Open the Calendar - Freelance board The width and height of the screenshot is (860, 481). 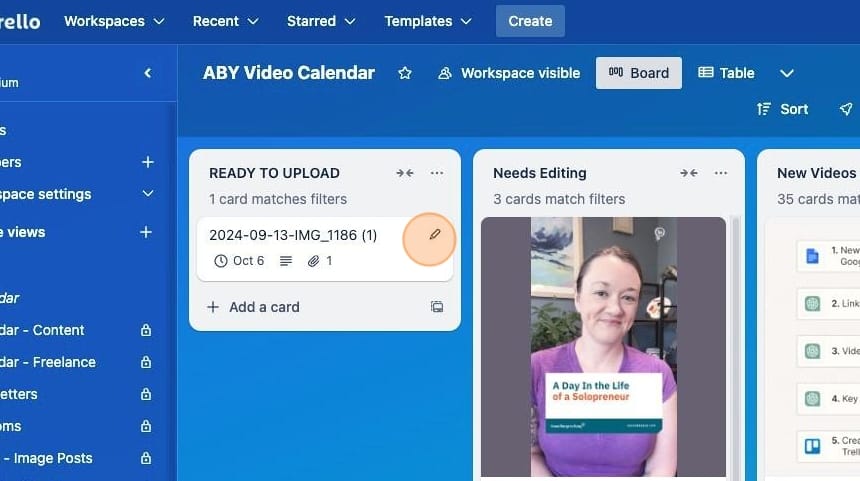[x=48, y=362]
